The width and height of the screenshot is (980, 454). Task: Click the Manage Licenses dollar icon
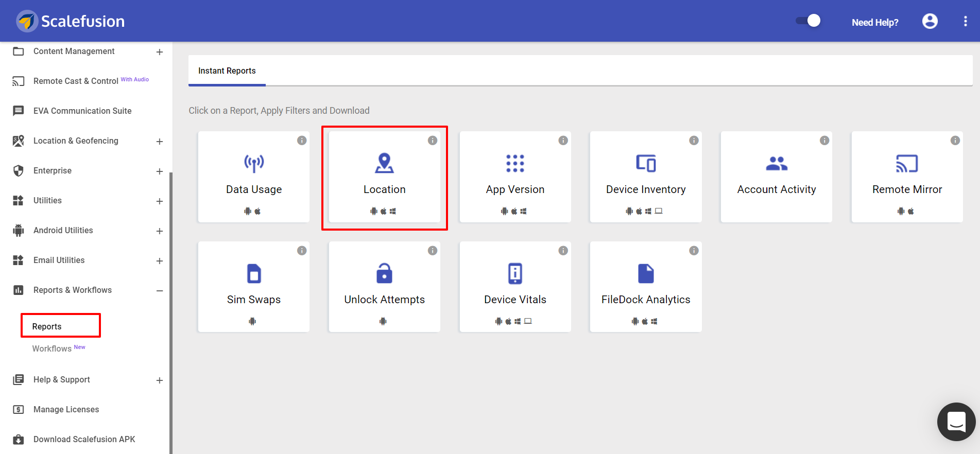click(19, 409)
